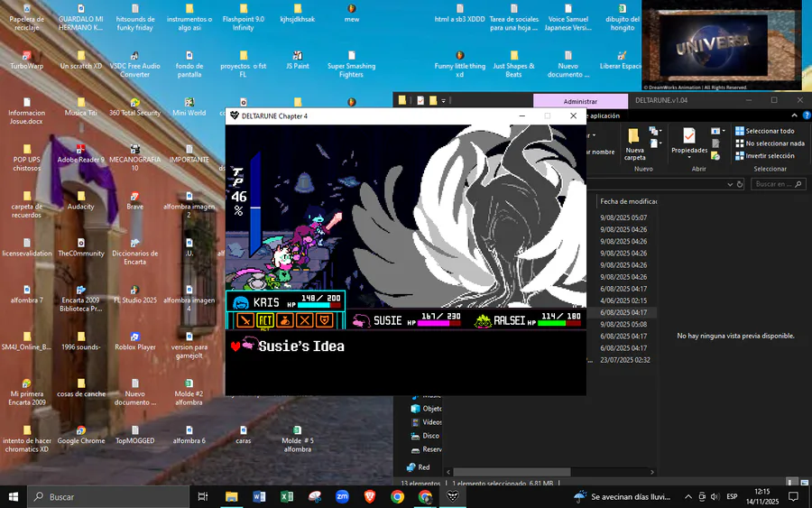Image resolution: width=812 pixels, height=508 pixels.
Task: Sort by Fecha de modificación column header
Action: [x=628, y=201]
